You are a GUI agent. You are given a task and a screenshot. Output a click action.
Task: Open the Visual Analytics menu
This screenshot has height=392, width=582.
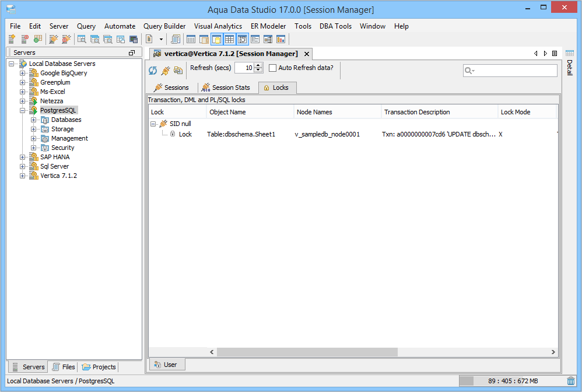(x=218, y=26)
